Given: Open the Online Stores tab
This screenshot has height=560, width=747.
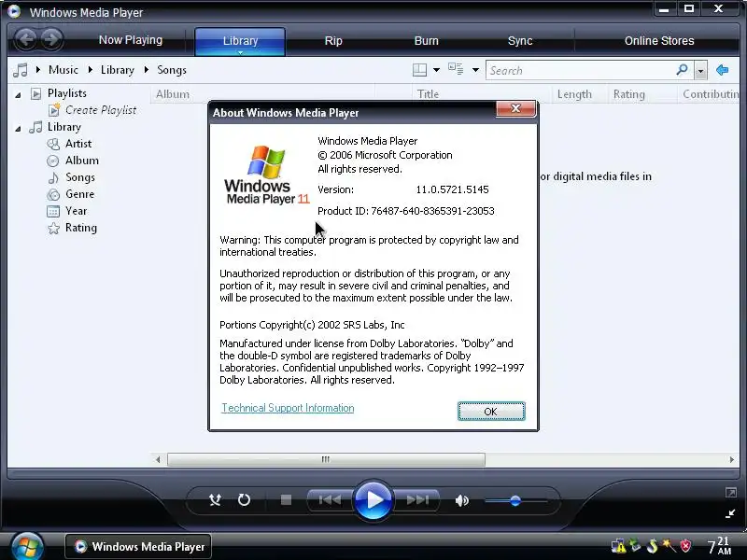Looking at the screenshot, I should (x=659, y=41).
